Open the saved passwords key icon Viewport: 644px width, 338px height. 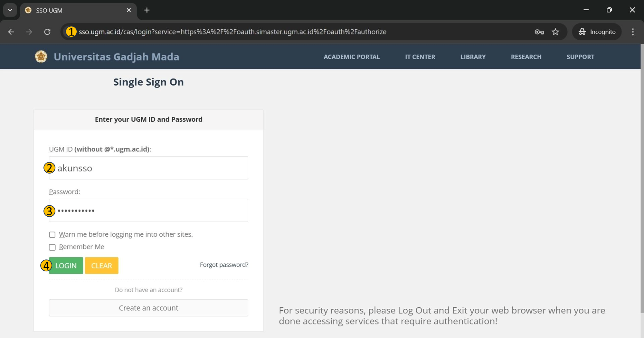tap(539, 32)
